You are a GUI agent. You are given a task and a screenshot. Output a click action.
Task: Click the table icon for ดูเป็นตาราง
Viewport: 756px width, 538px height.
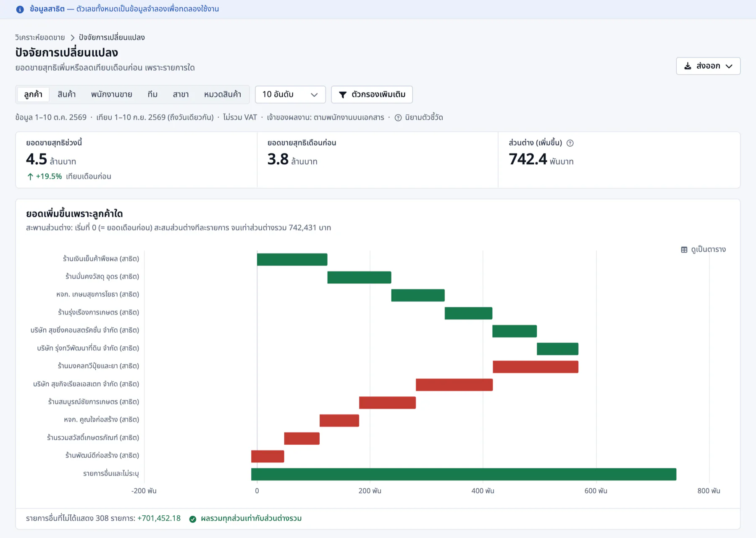684,250
